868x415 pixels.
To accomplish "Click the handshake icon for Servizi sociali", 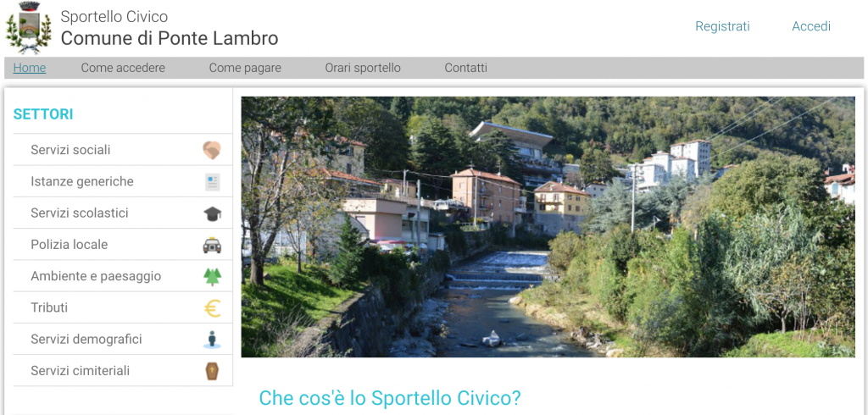I will click(212, 150).
